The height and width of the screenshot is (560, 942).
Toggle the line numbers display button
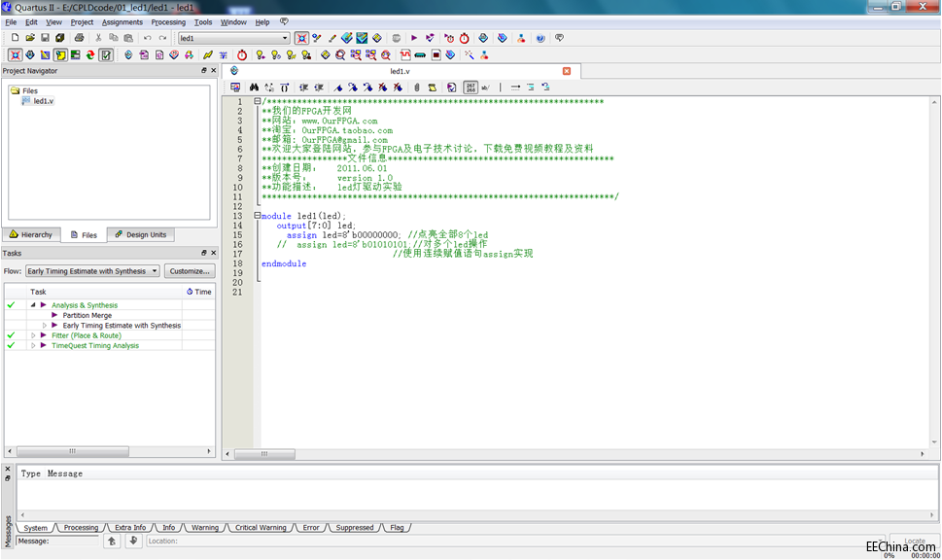pyautogui.click(x=471, y=87)
